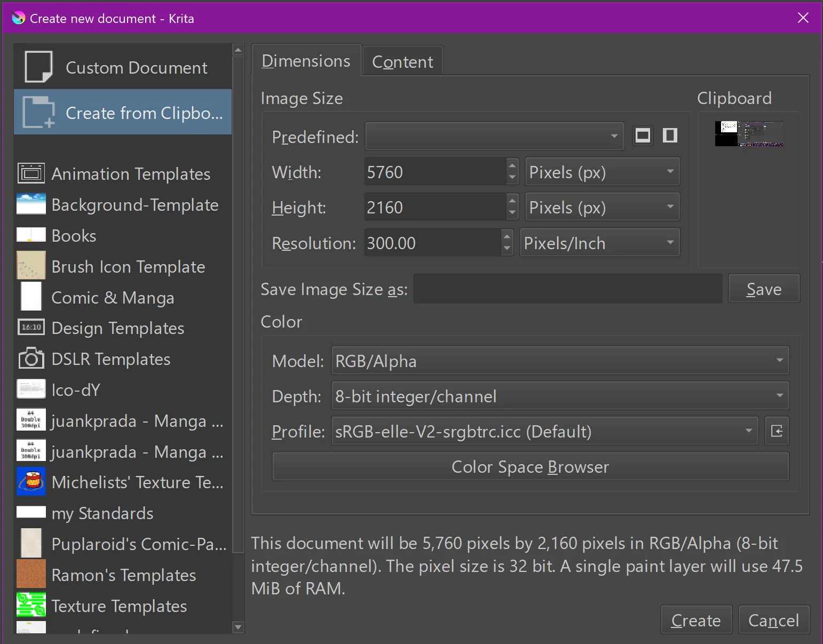Click the Krita logo in title bar

pos(18,18)
